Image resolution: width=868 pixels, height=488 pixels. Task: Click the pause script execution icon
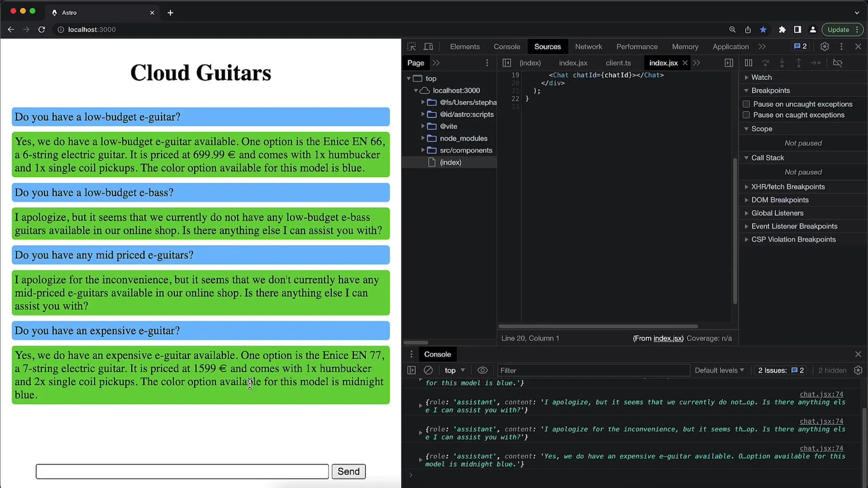[x=749, y=63]
